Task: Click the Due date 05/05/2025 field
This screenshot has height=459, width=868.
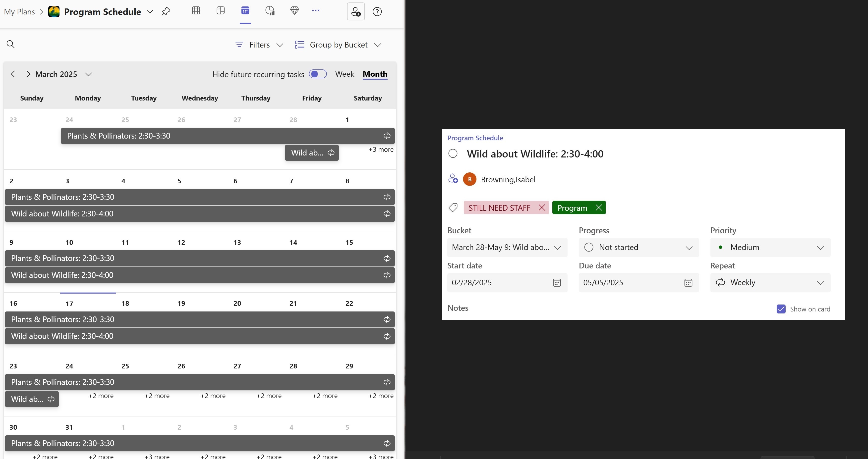Action: pyautogui.click(x=638, y=282)
